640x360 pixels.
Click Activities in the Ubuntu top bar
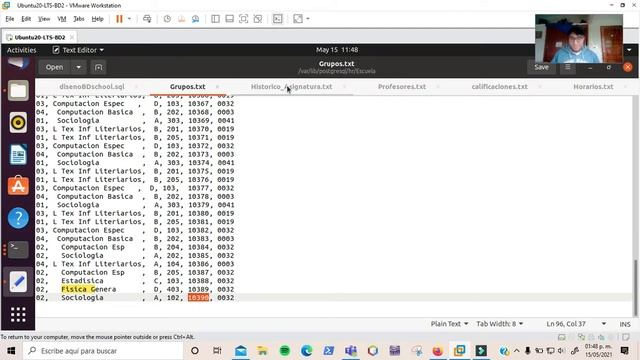coord(22,50)
